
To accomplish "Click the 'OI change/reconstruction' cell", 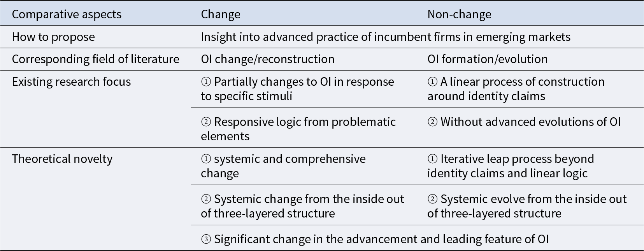I will pos(268,59).
